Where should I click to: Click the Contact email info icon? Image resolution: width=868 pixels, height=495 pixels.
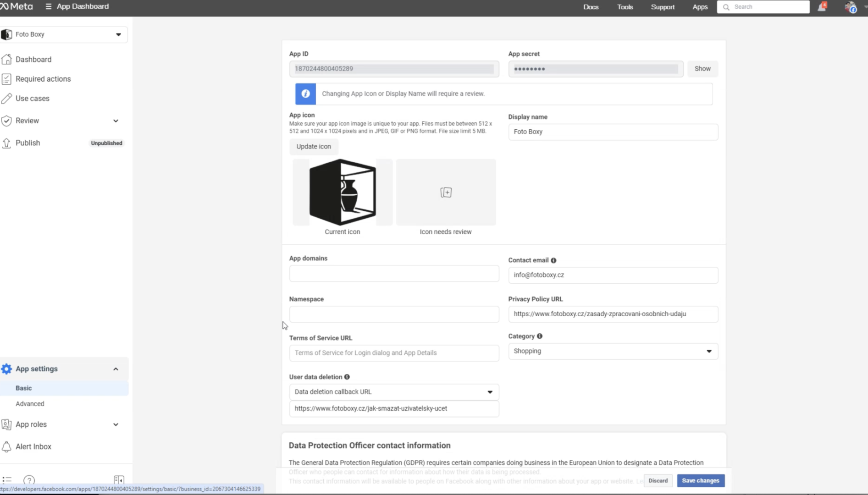click(553, 260)
